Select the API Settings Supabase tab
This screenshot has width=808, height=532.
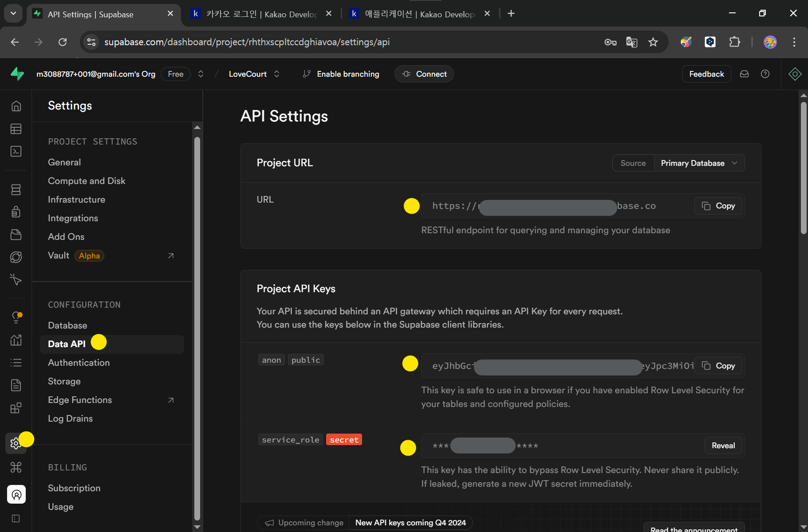tap(104, 14)
